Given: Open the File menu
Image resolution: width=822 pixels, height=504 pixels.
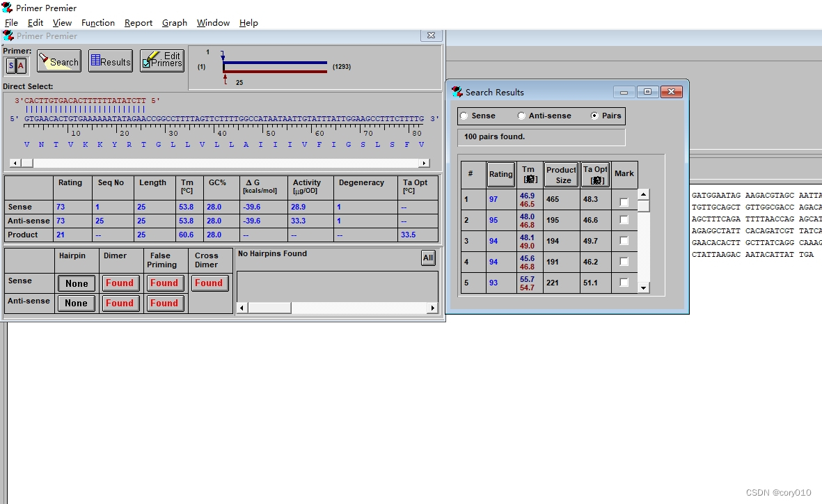Looking at the screenshot, I should (11, 22).
